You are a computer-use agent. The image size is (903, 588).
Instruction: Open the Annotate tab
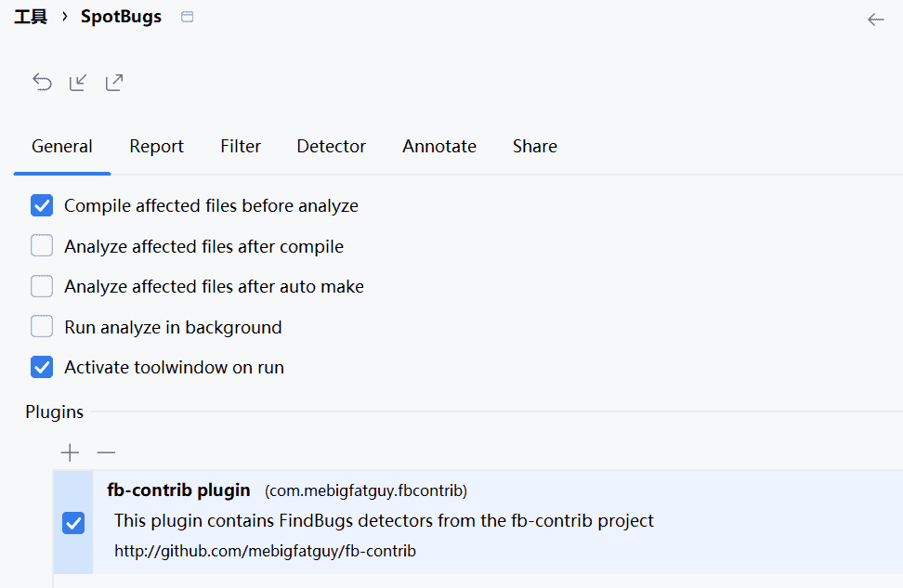(x=438, y=147)
